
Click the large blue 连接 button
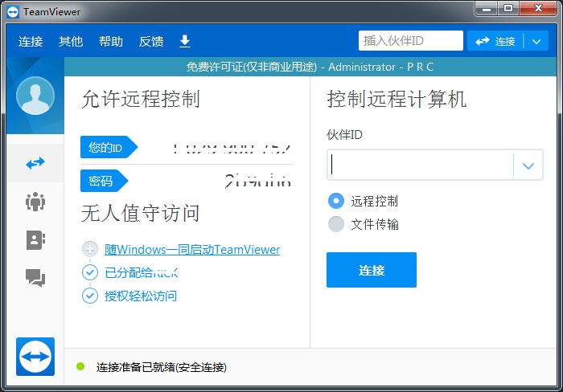point(371,270)
